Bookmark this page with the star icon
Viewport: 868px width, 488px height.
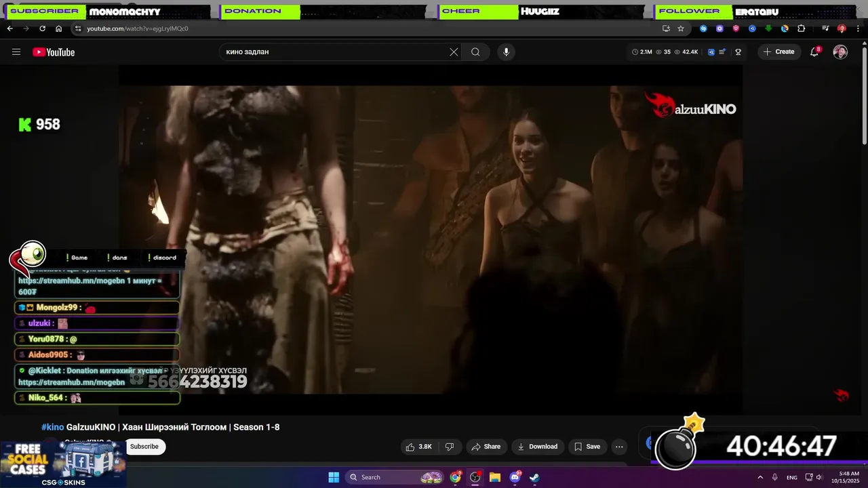681,28
